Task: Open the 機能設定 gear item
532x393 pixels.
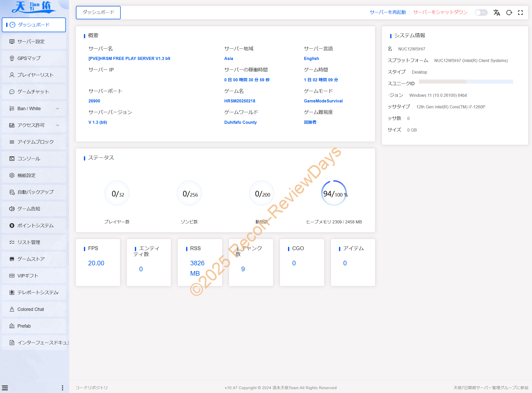Action: click(x=34, y=175)
